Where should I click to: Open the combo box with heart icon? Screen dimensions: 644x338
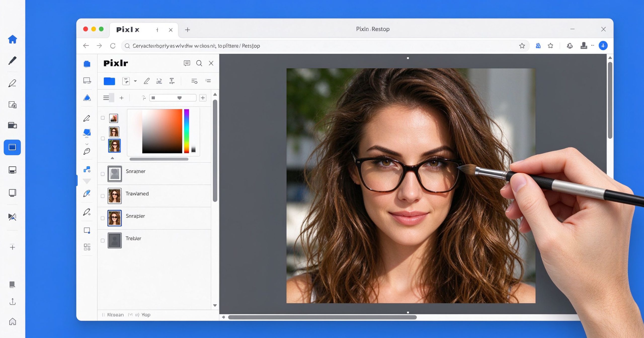173,98
